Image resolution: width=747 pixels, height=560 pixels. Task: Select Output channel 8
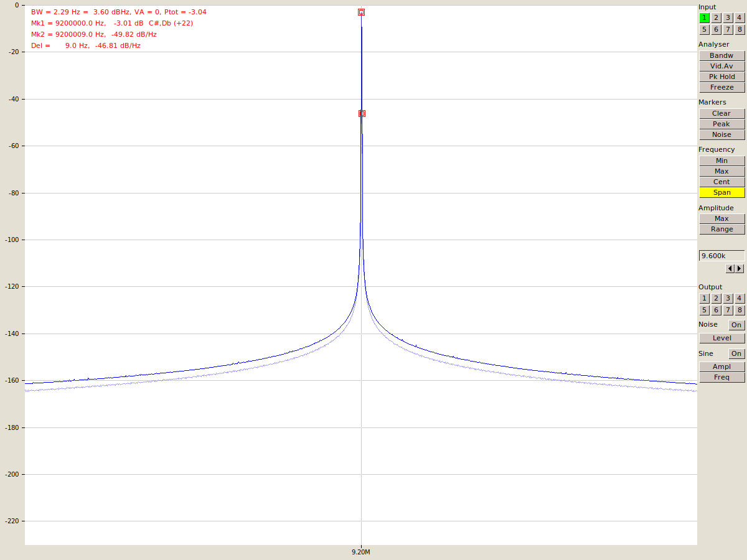pyautogui.click(x=740, y=310)
